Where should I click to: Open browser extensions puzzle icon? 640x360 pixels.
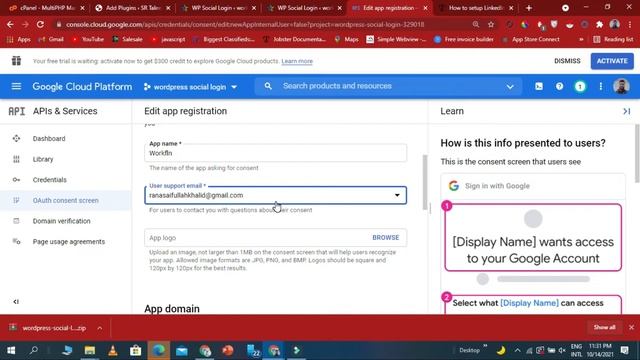(x=599, y=24)
